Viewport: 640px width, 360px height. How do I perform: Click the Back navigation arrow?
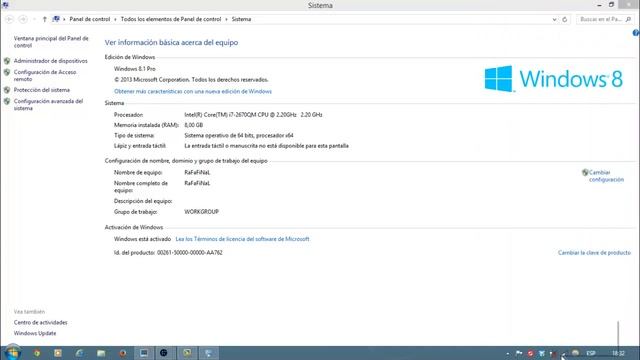click(x=9, y=19)
